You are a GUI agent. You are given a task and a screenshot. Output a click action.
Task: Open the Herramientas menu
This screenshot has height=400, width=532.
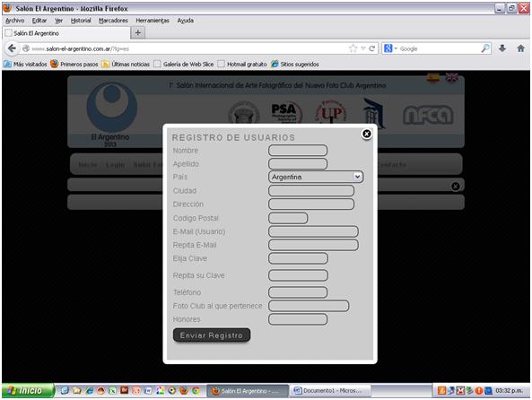tap(153, 21)
